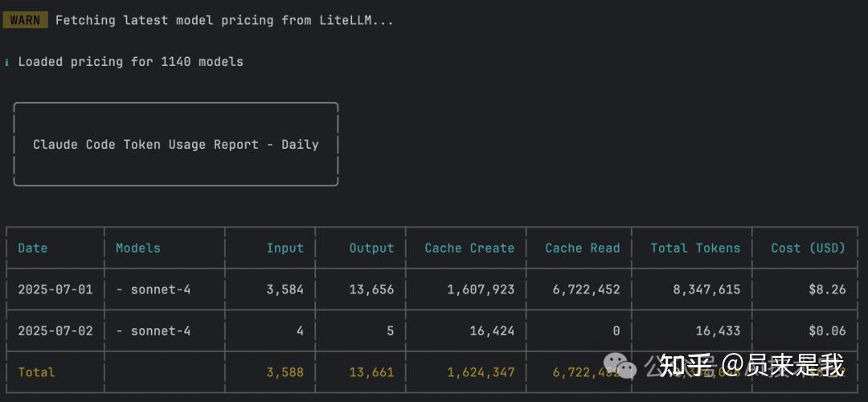Select the 2025-07-02 date cell
868x402 pixels.
tap(55, 330)
